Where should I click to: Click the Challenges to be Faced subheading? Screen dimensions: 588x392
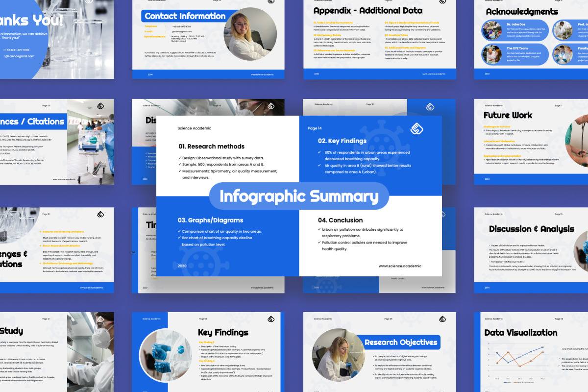pos(496,126)
